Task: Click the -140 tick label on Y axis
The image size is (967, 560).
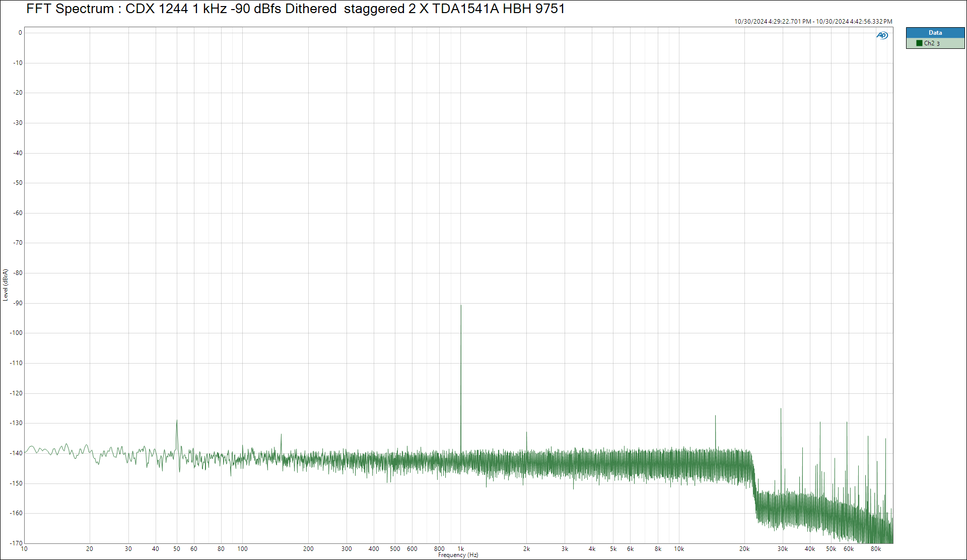Action: pyautogui.click(x=17, y=453)
